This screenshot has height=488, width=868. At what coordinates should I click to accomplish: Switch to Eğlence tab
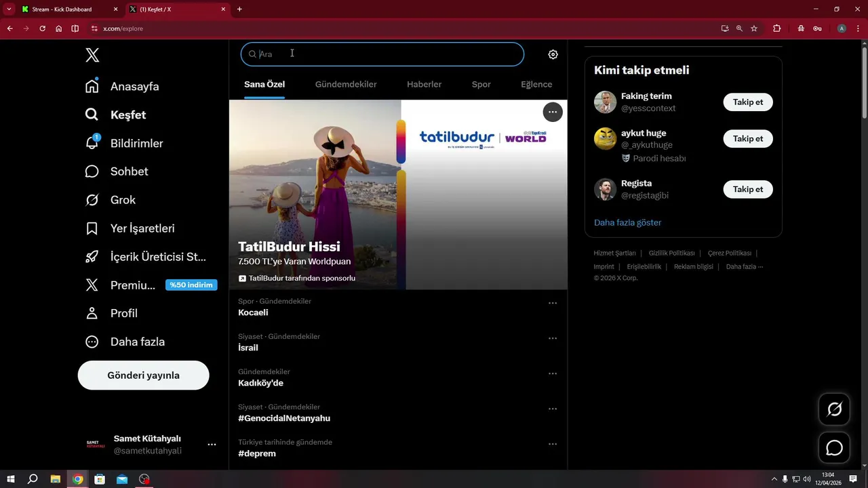click(536, 85)
